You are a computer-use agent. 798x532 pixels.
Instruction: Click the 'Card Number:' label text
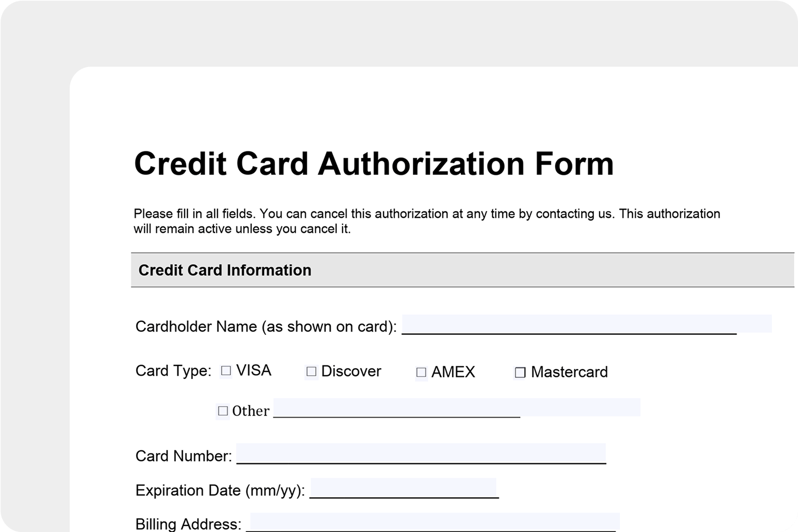point(184,456)
